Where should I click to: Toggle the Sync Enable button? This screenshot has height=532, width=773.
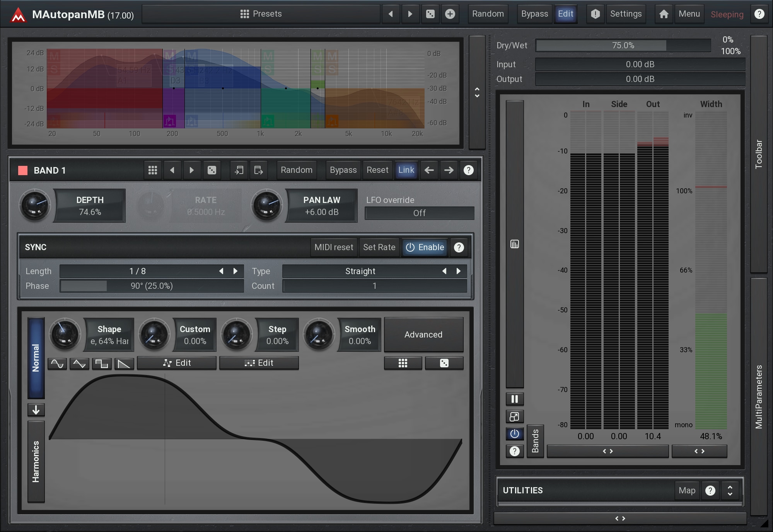pos(425,247)
